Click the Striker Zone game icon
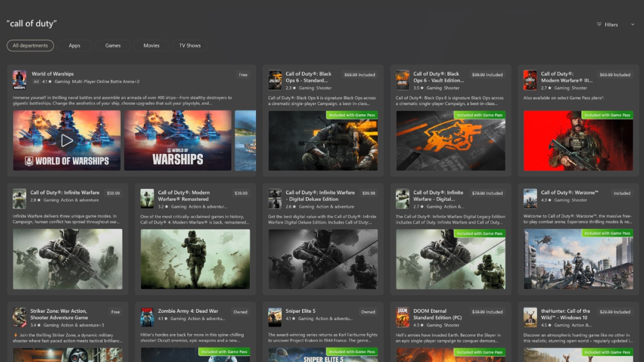644x362 pixels. tap(19, 317)
